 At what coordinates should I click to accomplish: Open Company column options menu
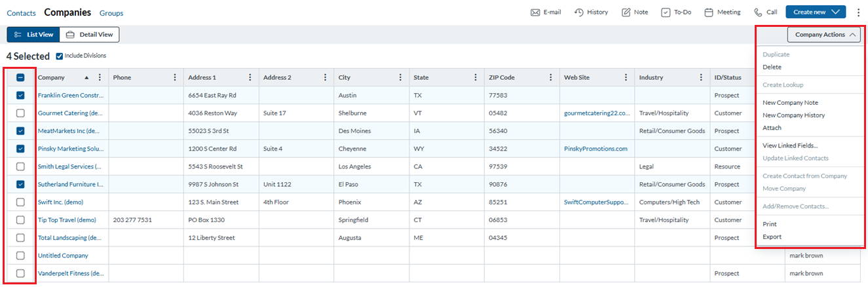(x=100, y=77)
